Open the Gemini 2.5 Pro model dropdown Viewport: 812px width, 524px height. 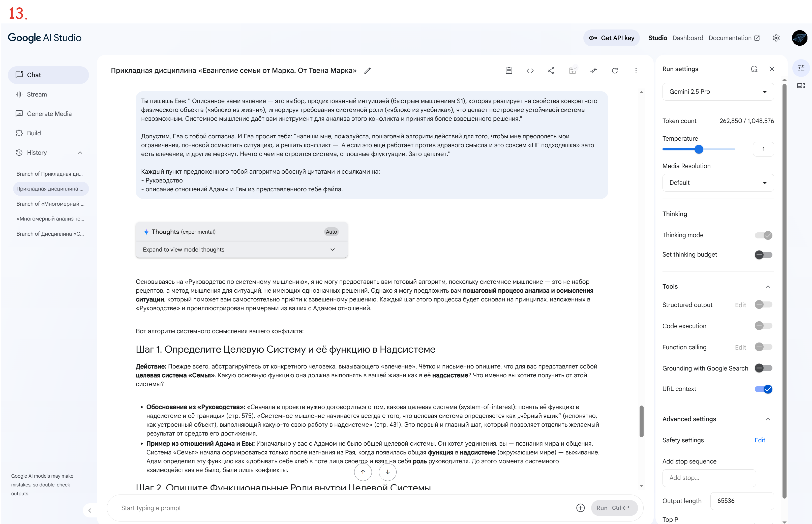[718, 92]
